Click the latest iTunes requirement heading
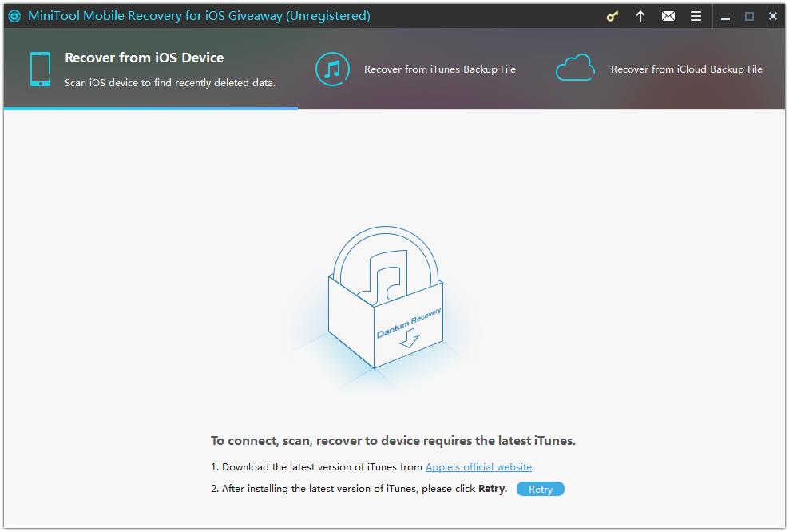Screen dimensions: 789x532 coord(393,441)
